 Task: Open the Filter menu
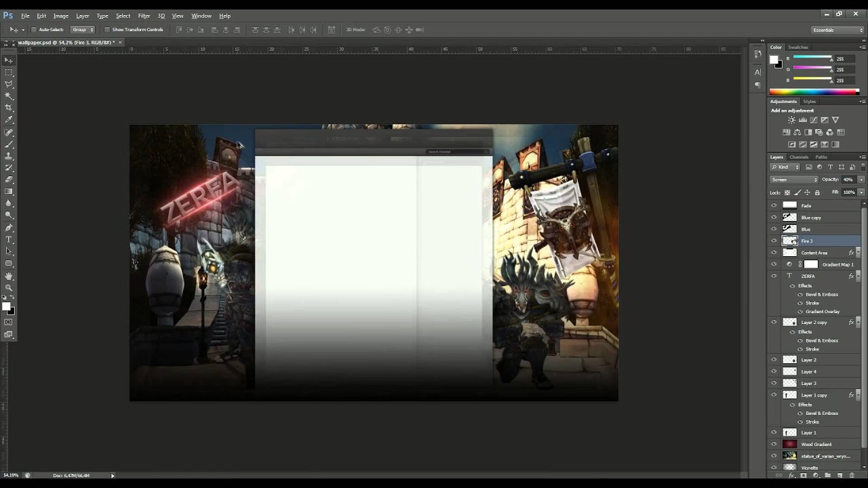144,16
